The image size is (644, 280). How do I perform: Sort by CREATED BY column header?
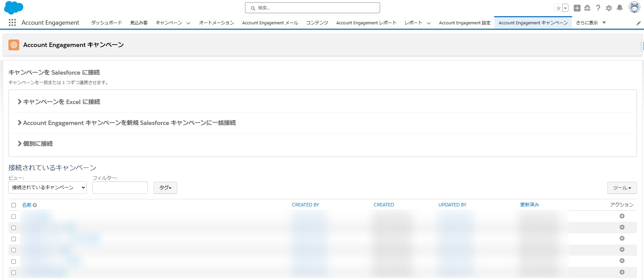(x=305, y=205)
